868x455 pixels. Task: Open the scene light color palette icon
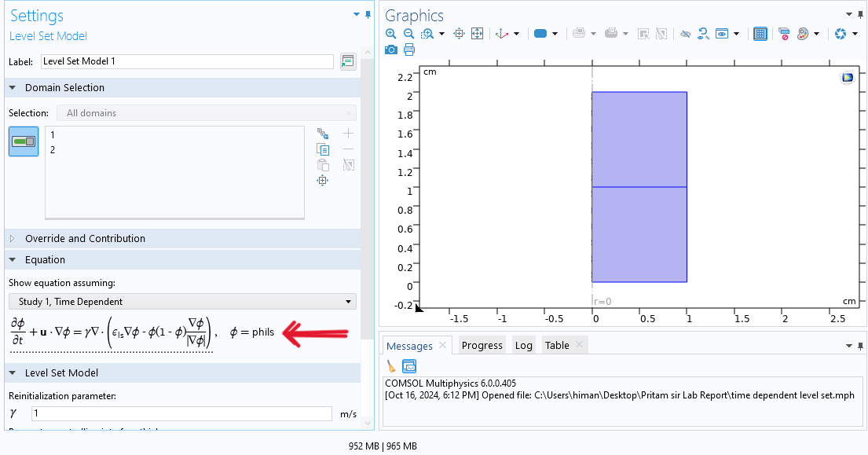point(802,34)
